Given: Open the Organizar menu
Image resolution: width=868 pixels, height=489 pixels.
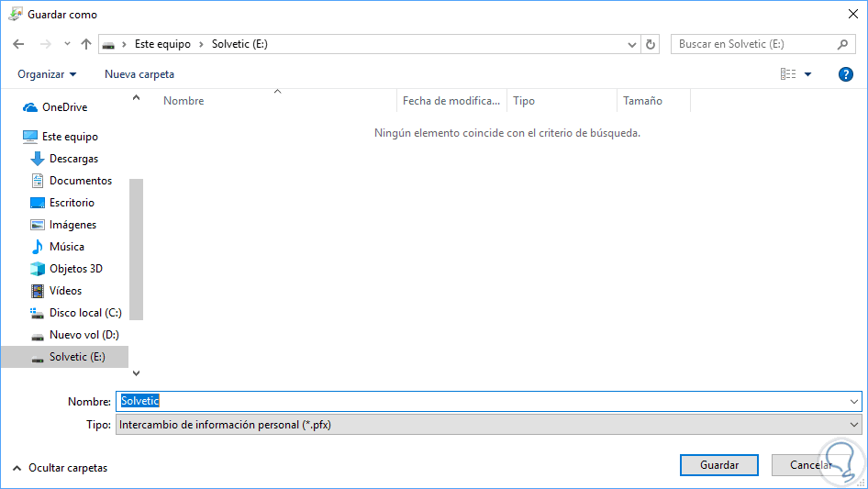Looking at the screenshot, I should (47, 74).
